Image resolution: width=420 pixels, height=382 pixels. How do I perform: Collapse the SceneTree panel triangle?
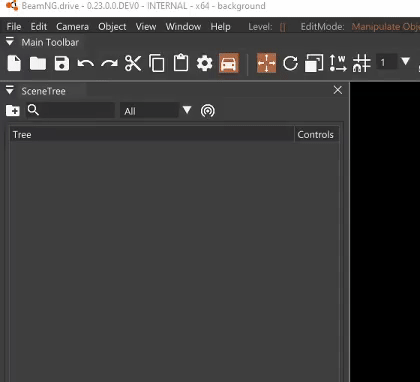pos(10,90)
